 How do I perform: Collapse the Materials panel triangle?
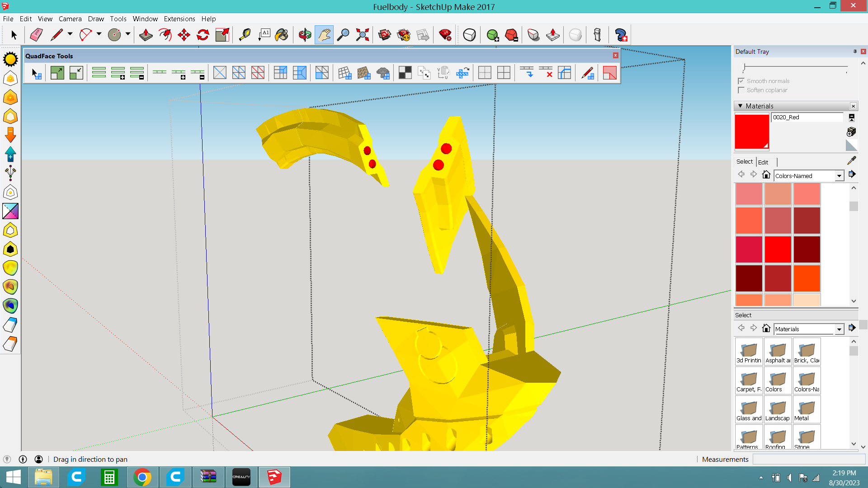pyautogui.click(x=740, y=106)
